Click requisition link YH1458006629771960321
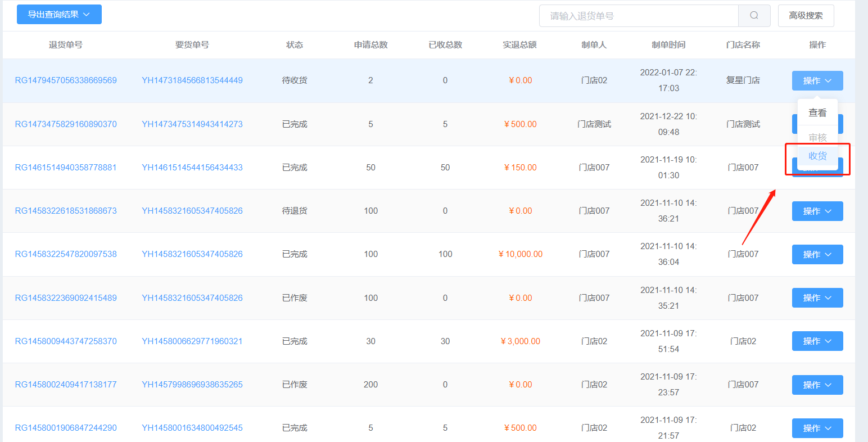 point(192,341)
